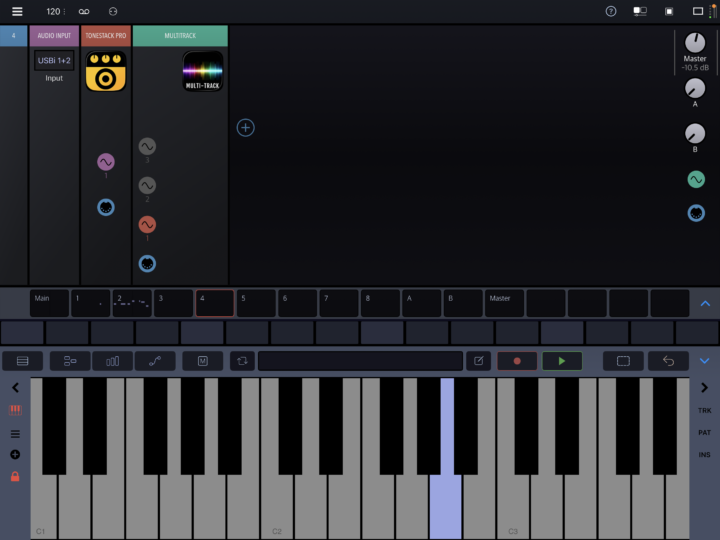Adjust the Master volume knob
Viewport: 720px width, 540px height.
click(x=695, y=43)
